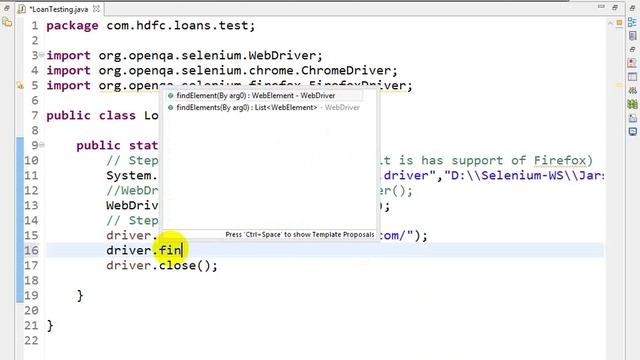Click the closing brace on line 21
Screen dimensions: 640x360
tap(50, 325)
